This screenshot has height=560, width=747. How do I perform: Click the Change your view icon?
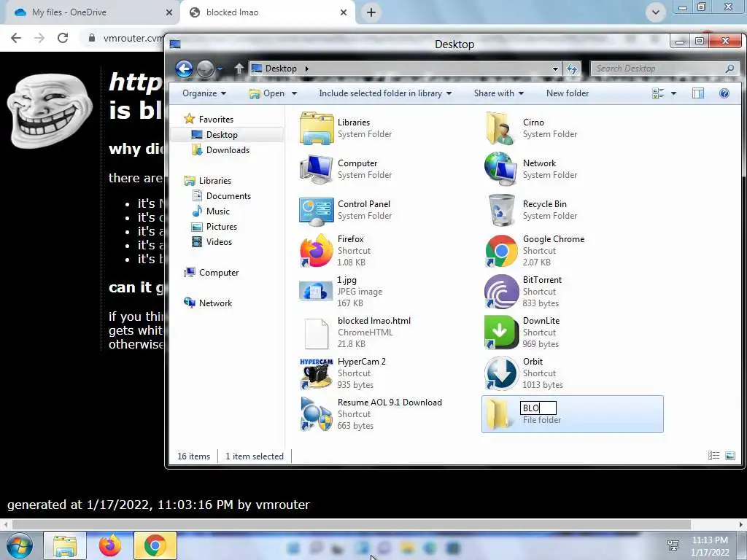(x=658, y=93)
